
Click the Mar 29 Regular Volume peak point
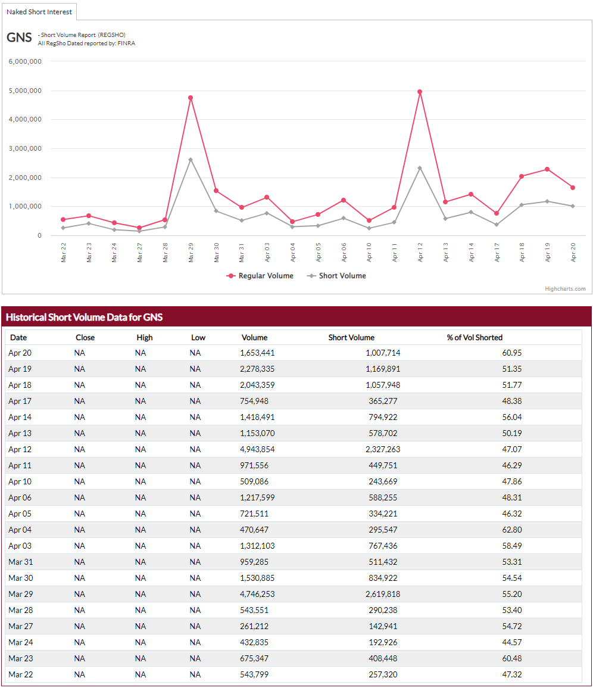tap(191, 98)
